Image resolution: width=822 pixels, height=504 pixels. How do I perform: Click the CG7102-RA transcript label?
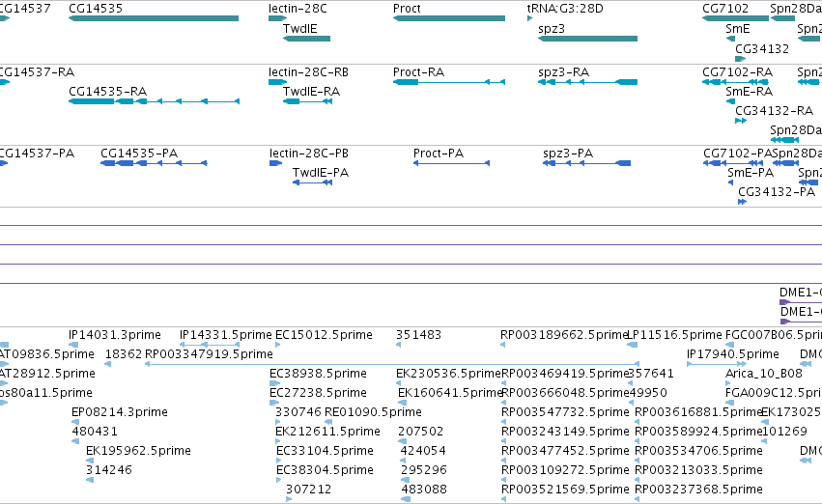(x=738, y=71)
